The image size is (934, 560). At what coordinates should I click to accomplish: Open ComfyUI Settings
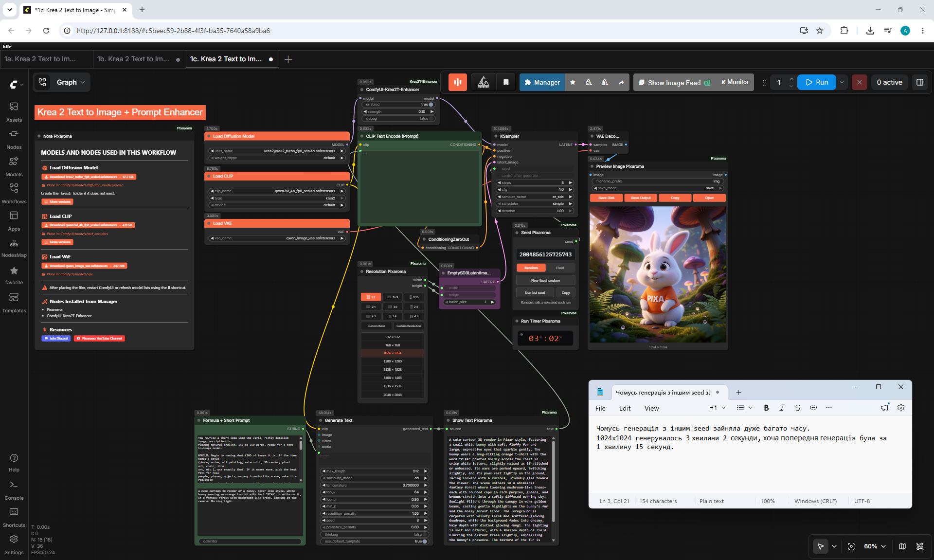[14, 544]
